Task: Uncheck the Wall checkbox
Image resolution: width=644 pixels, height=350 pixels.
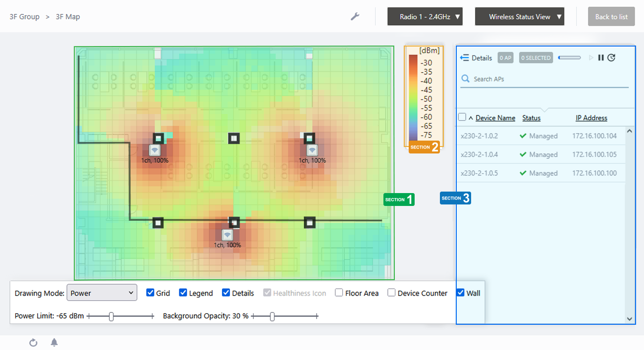Action: coord(461,293)
